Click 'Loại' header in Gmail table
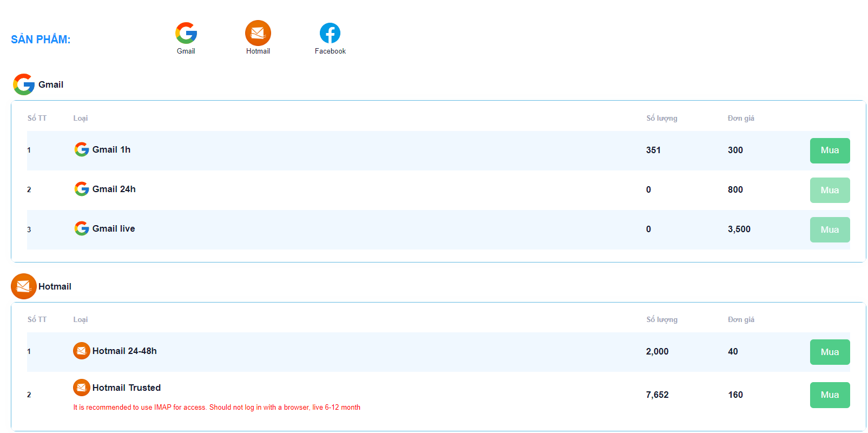Viewport: 868px width, 433px height. coord(81,118)
